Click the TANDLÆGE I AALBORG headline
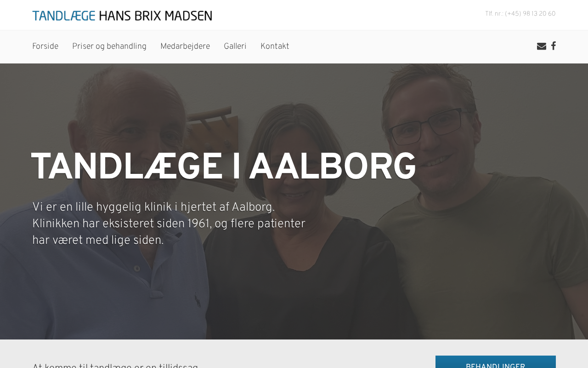This screenshot has width=588, height=368. click(x=223, y=167)
